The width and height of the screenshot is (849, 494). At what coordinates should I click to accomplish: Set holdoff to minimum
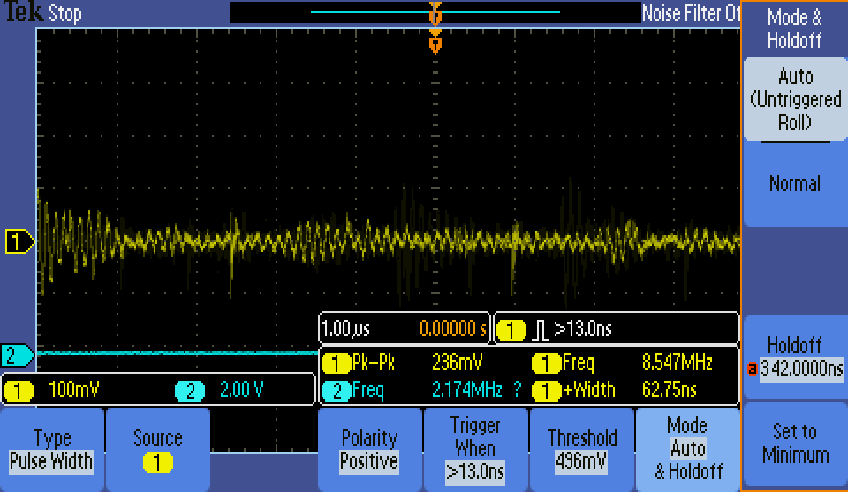pos(795,443)
